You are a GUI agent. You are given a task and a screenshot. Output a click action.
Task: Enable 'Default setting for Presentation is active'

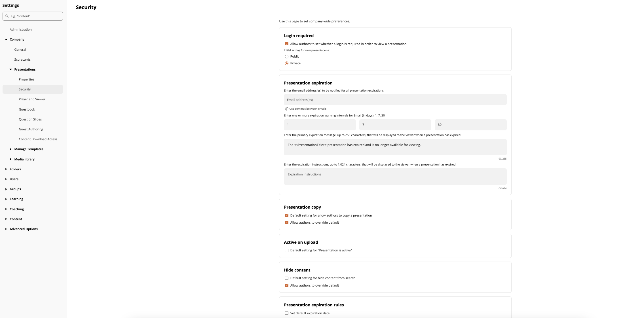coord(287,250)
